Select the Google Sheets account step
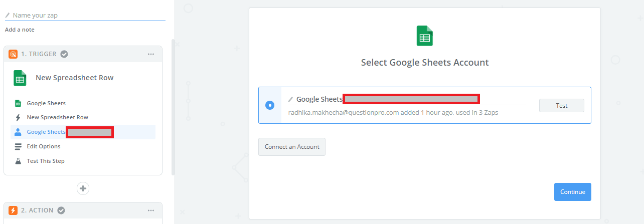Image resolution: width=644 pixels, height=224 pixels. point(83,132)
